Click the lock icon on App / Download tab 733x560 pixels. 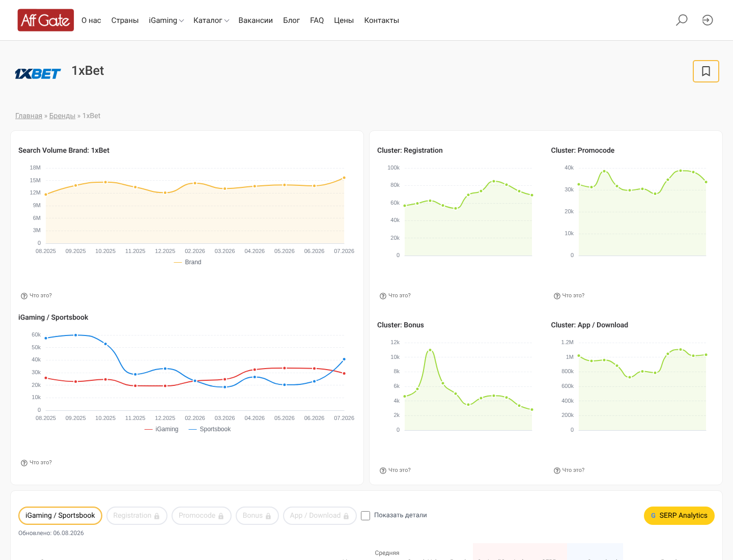pyautogui.click(x=346, y=516)
